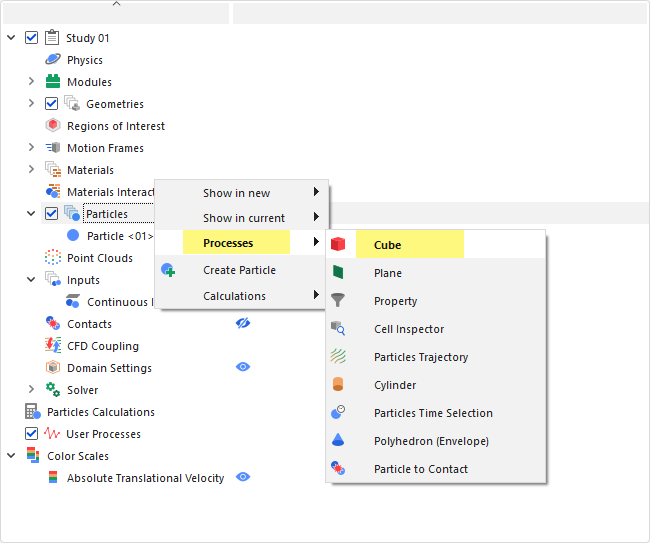The height and width of the screenshot is (543, 650).
Task: Collapse the Color Scales node
Action: pos(11,456)
